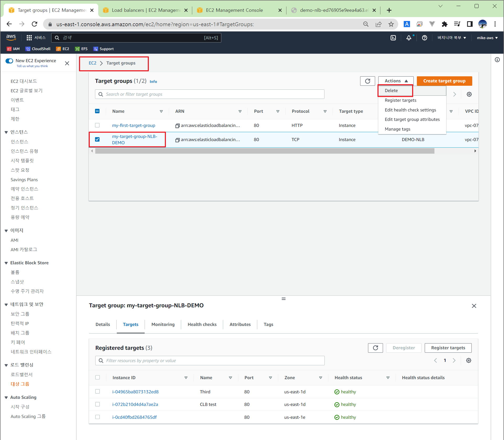The height and width of the screenshot is (440, 504).
Task: Copy ARN of my-first-target-group
Action: point(177,126)
